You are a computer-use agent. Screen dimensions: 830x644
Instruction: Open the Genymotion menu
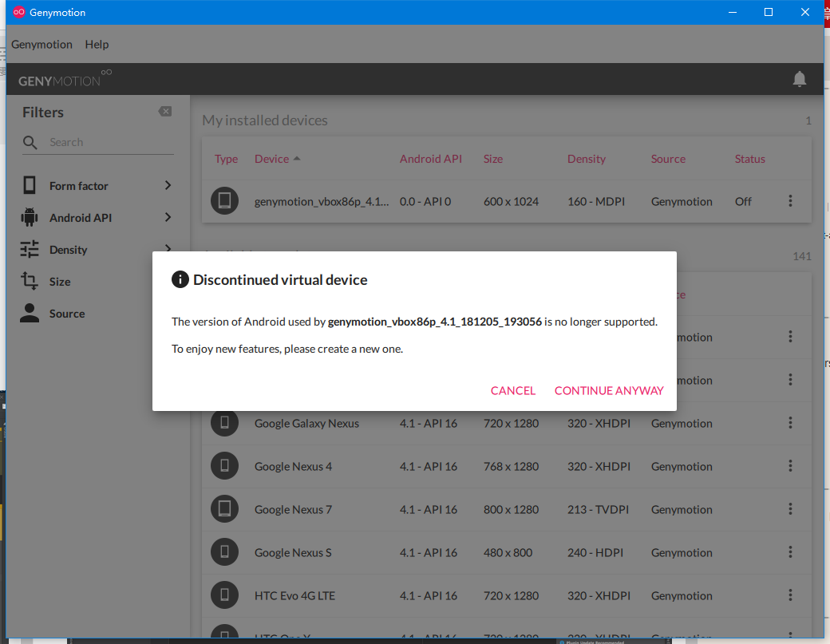point(41,45)
